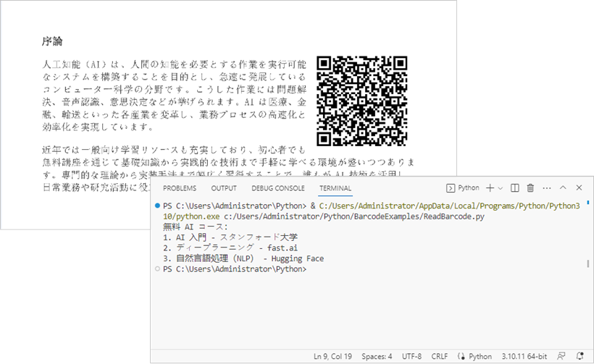Click the last PS prompt line
Image resolution: width=594 pixels, height=364 pixels.
(x=235, y=269)
